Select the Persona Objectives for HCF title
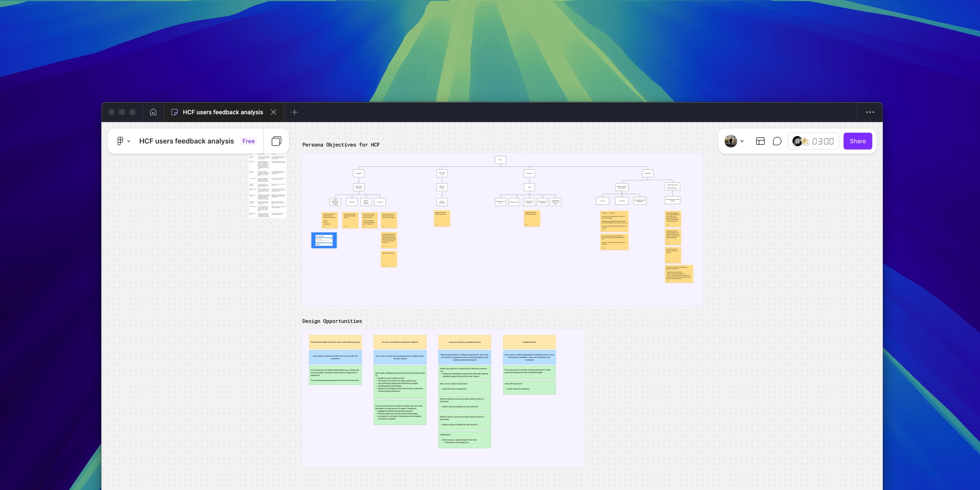 [x=341, y=145]
